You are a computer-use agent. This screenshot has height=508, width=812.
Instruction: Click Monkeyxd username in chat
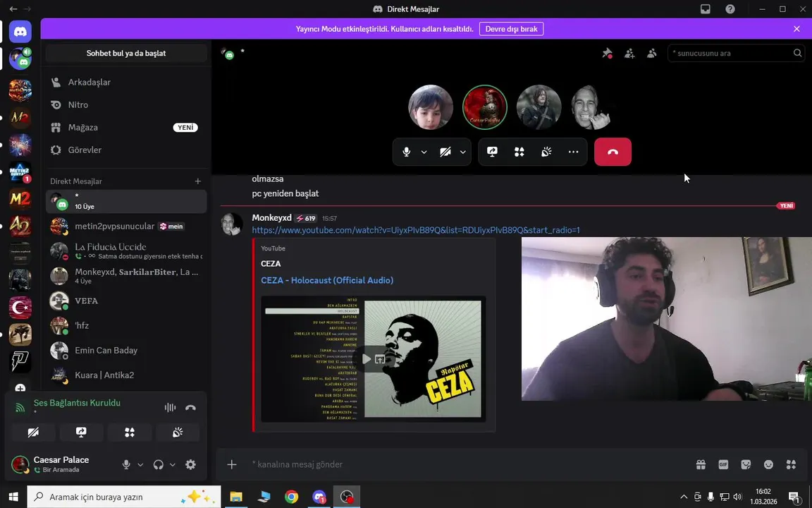click(x=272, y=218)
